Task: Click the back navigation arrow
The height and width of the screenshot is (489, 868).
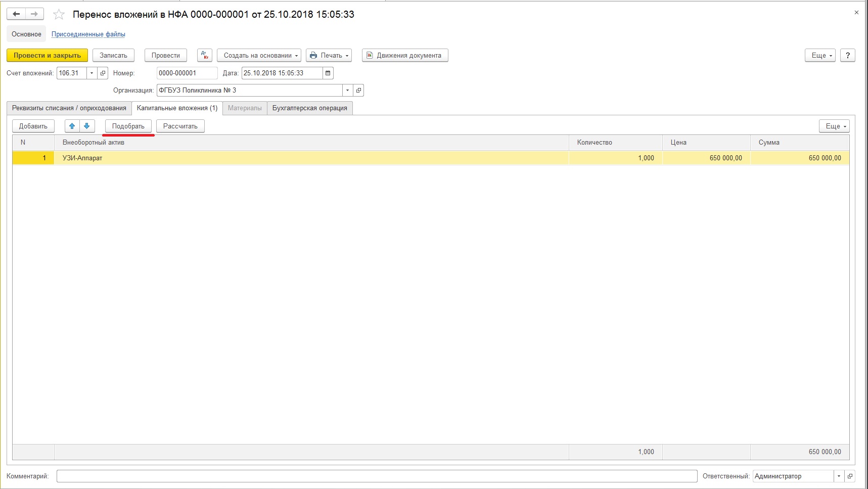Action: point(16,14)
